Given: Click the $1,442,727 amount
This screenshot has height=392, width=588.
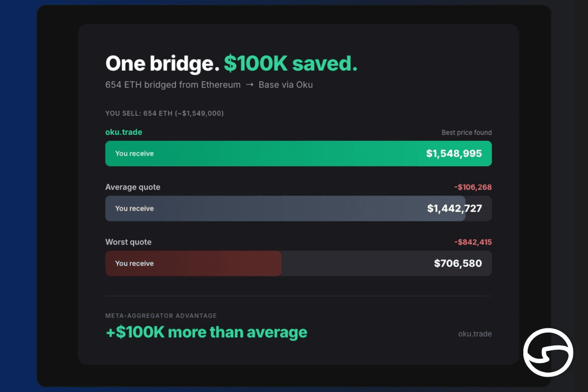Looking at the screenshot, I should point(454,208).
